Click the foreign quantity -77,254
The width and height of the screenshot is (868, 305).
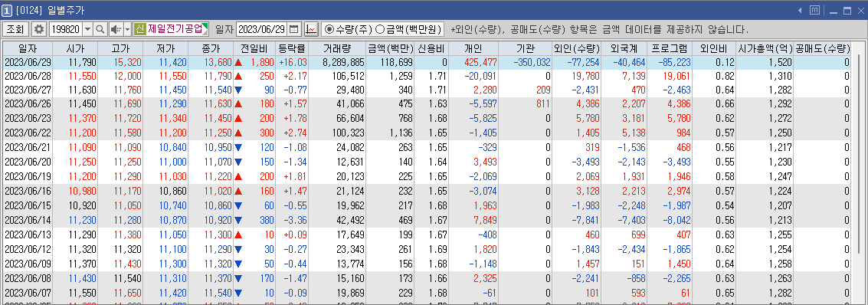coord(583,63)
